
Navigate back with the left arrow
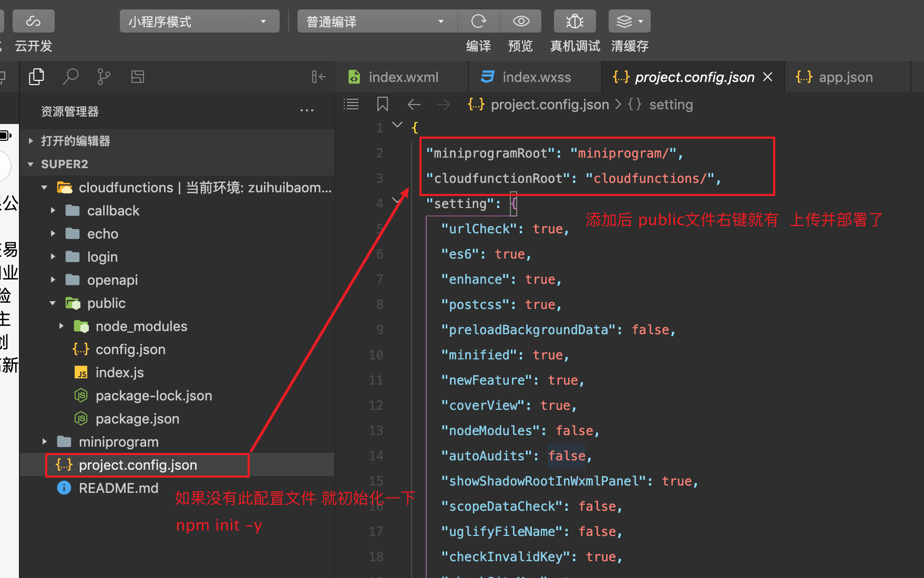pyautogui.click(x=414, y=105)
